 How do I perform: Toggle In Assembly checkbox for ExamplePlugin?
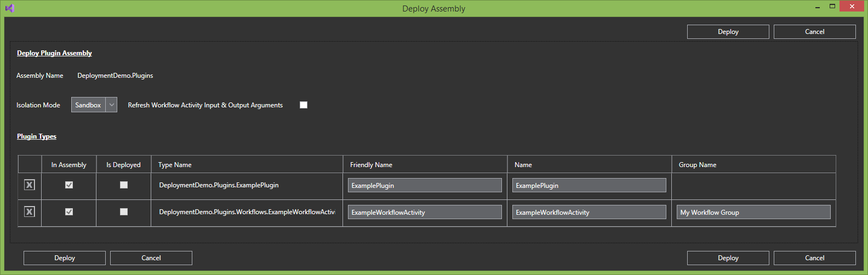[69, 185]
